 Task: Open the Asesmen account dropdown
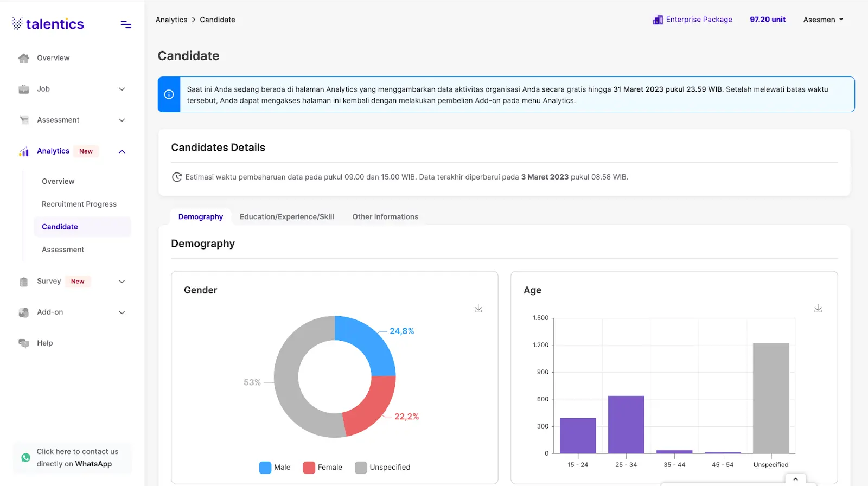coord(823,20)
